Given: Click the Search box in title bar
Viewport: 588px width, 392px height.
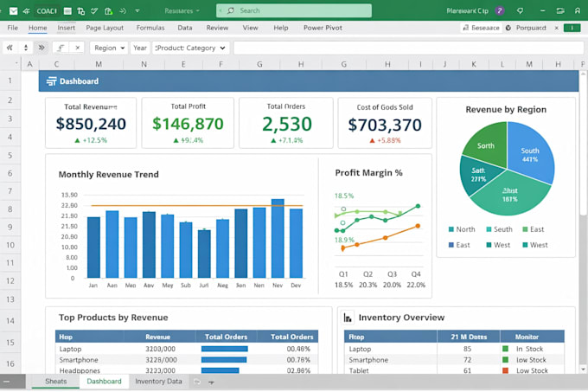Looking at the screenshot, I should click(x=294, y=10).
